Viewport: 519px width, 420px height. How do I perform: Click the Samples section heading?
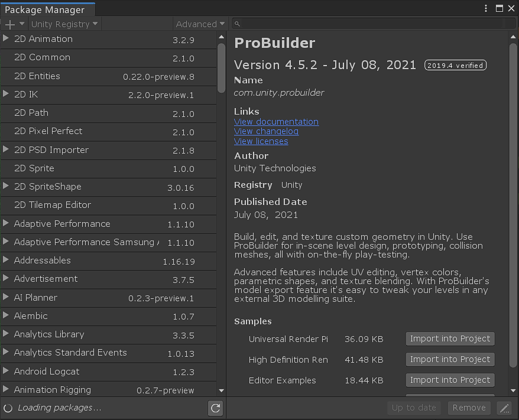(x=253, y=321)
